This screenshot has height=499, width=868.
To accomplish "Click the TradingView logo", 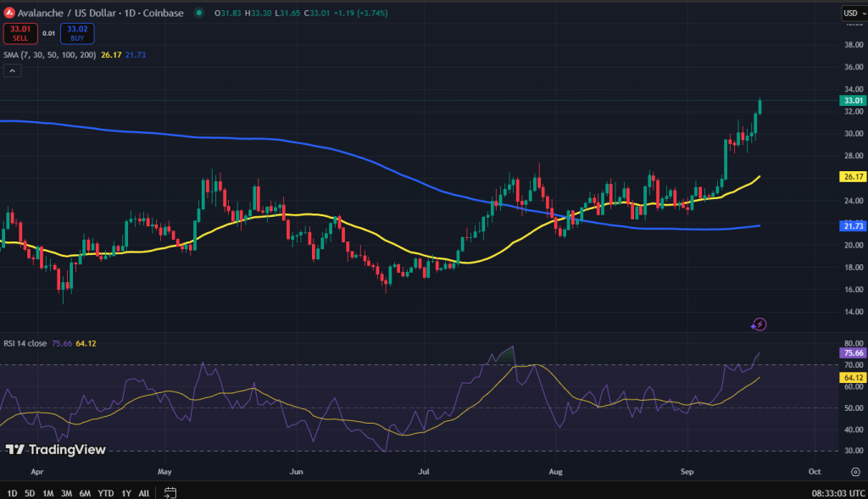I will (56, 449).
